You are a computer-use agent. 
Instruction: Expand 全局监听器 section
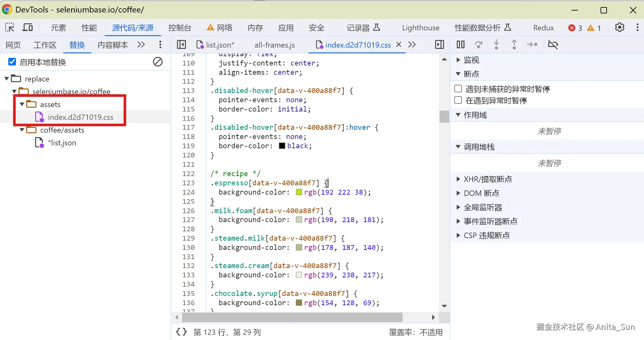point(458,207)
